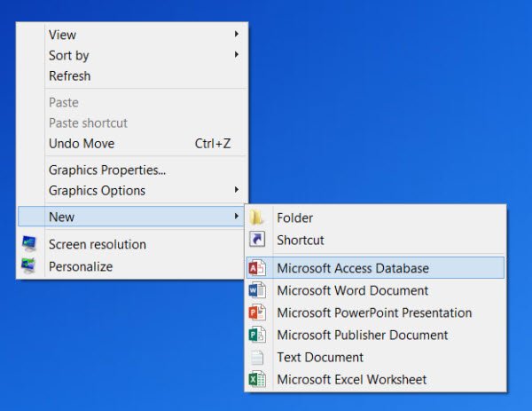
Task: Click the green Excel Worksheet icon
Action: click(257, 379)
